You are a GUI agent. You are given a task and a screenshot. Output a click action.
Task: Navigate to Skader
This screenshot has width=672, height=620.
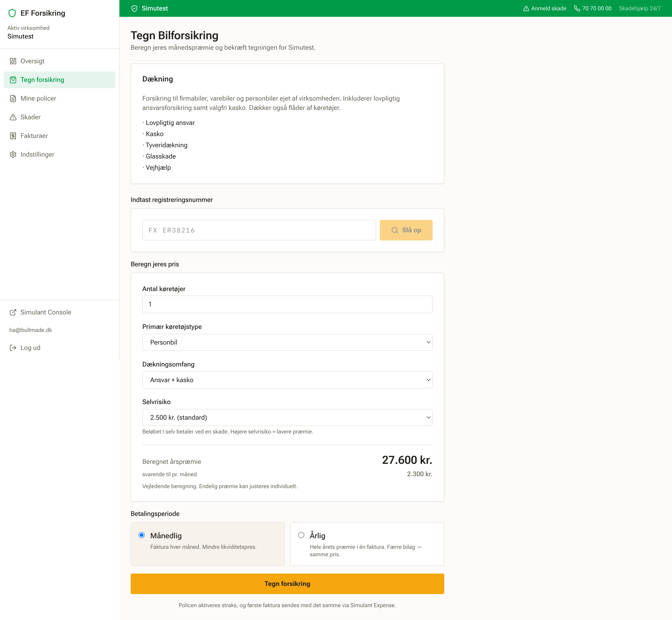pos(59,117)
